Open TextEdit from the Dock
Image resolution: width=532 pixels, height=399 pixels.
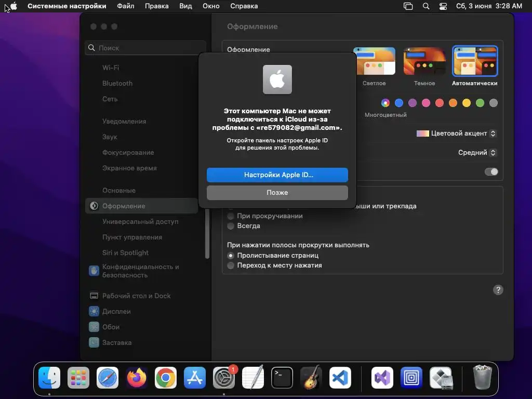(253, 378)
